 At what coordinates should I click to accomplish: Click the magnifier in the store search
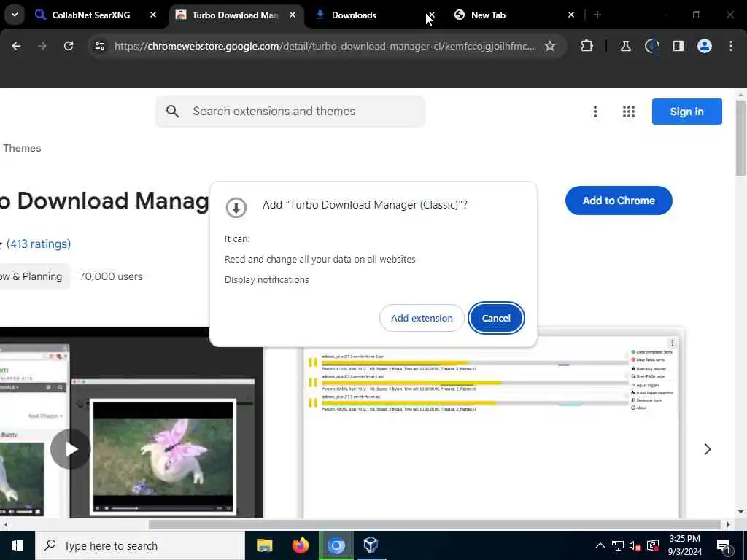coord(172,112)
